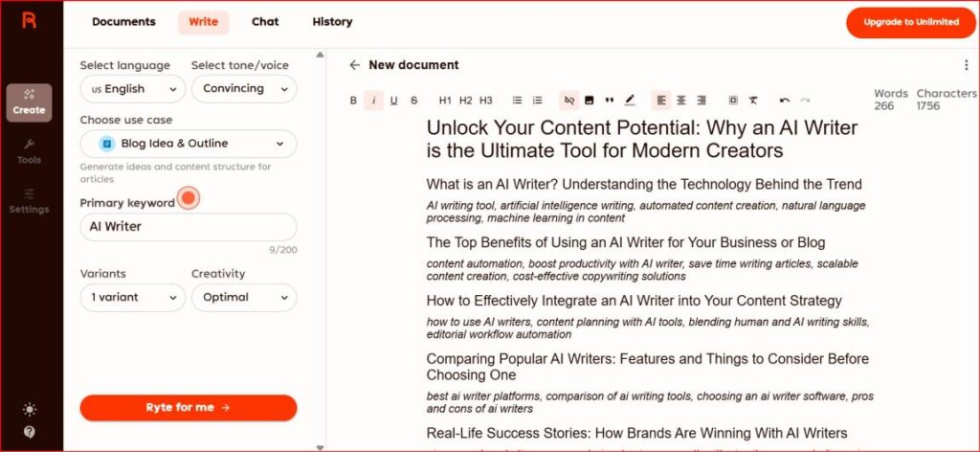Redo the last edit

[x=805, y=100]
